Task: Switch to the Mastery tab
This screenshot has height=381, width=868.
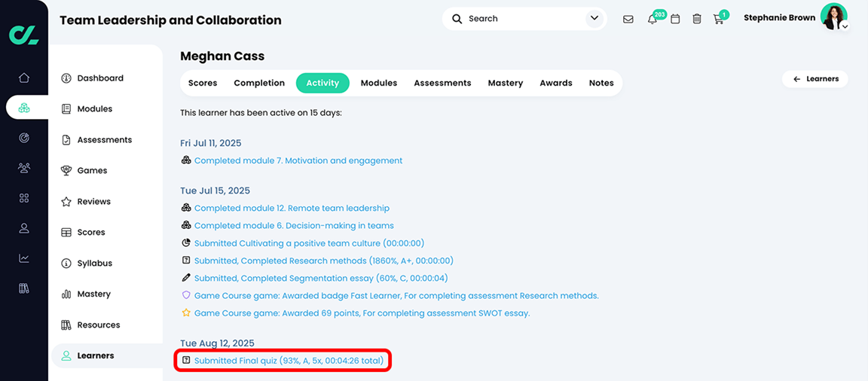Action: [x=506, y=83]
